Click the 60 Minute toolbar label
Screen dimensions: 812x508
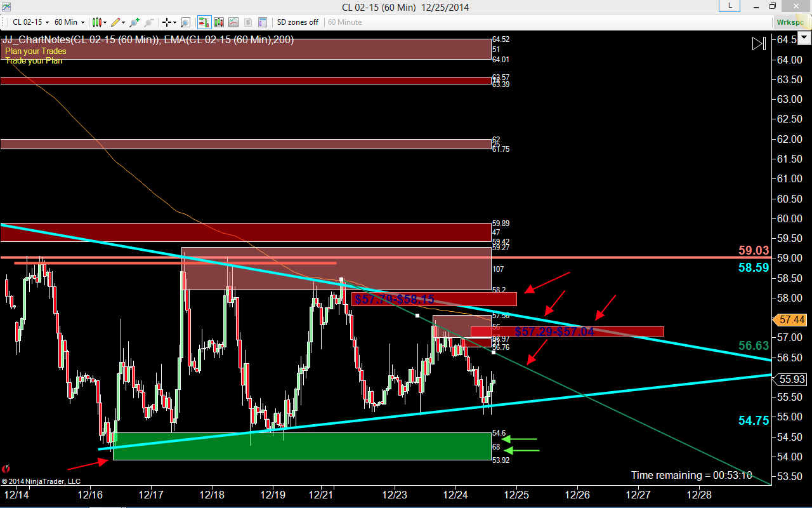click(344, 22)
